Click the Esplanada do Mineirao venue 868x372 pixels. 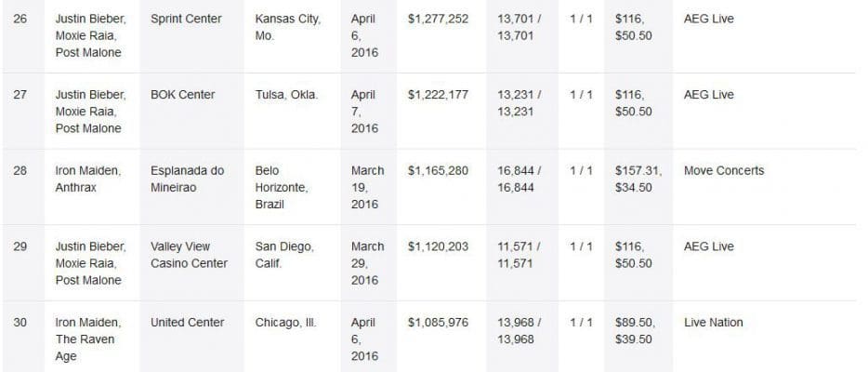pos(187,179)
